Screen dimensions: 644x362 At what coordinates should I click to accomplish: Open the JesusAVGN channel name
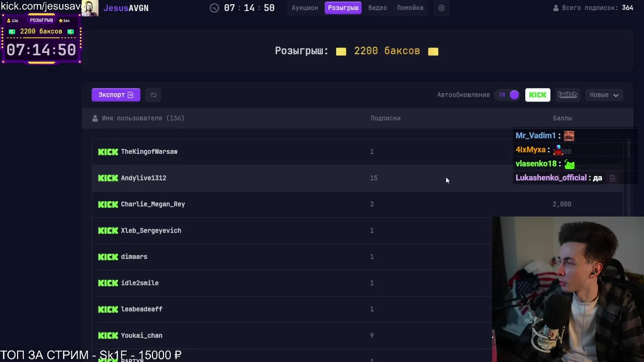(126, 8)
